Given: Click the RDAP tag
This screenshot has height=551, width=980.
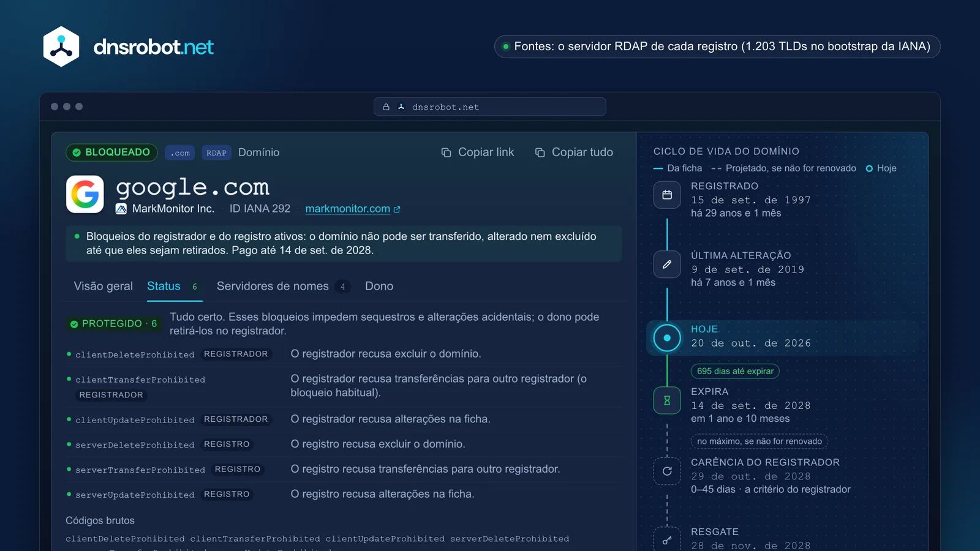Looking at the screenshot, I should [216, 152].
